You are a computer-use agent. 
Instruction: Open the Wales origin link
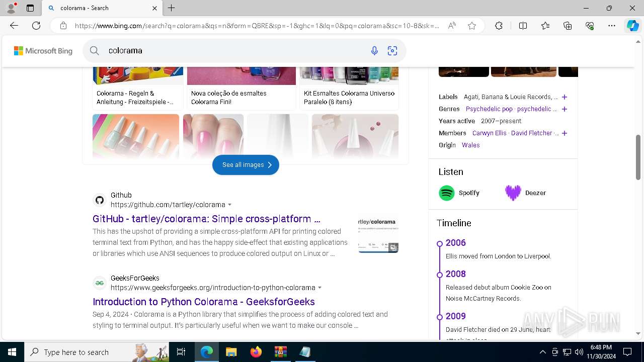[471, 145]
